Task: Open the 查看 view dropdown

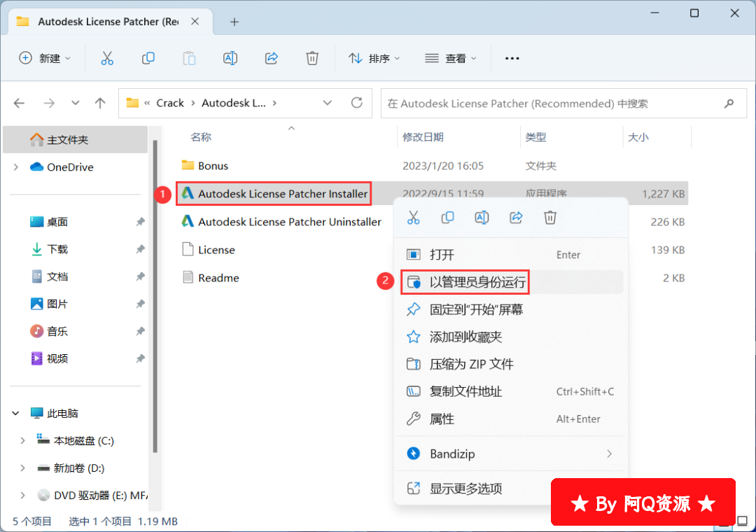Action: click(x=450, y=58)
